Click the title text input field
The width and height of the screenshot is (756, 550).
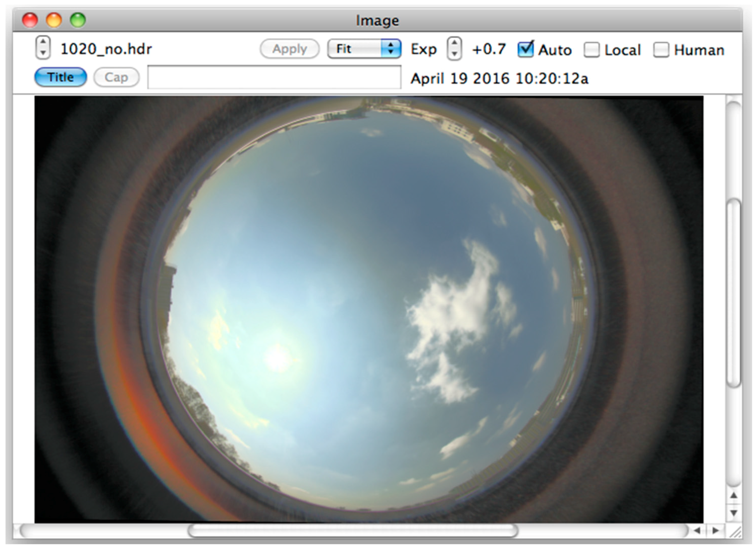(x=274, y=77)
